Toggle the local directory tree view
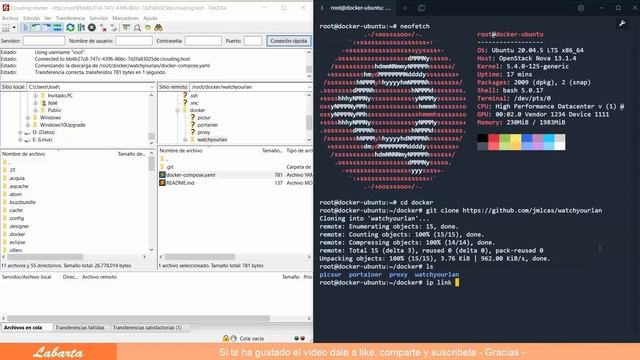 click(x=36, y=28)
